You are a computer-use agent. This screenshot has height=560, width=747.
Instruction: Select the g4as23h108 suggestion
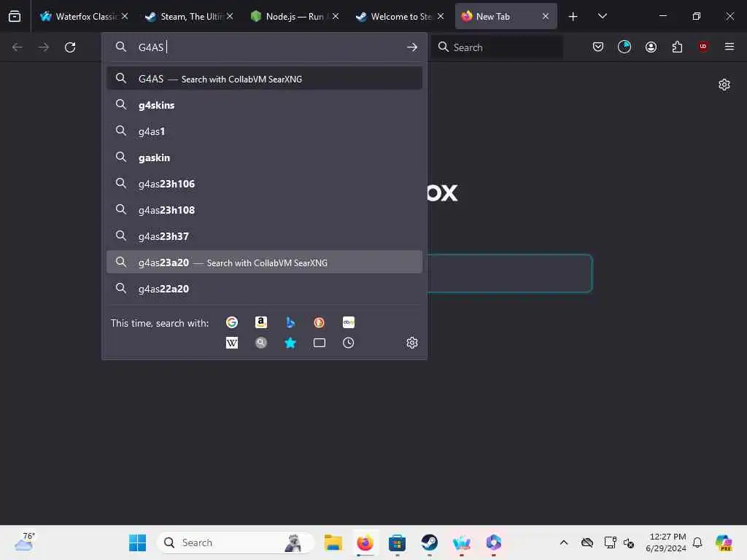point(264,209)
